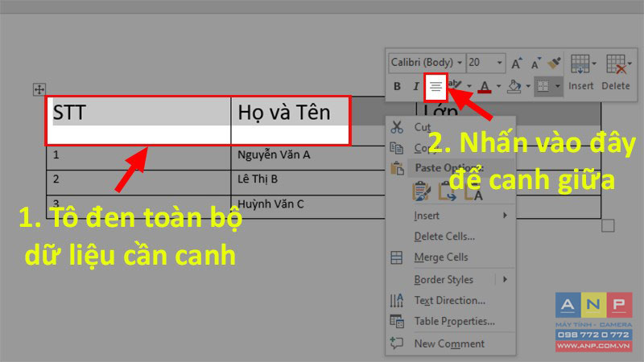Select Keep Text Only paste option icon
644x362 pixels.
(x=473, y=191)
